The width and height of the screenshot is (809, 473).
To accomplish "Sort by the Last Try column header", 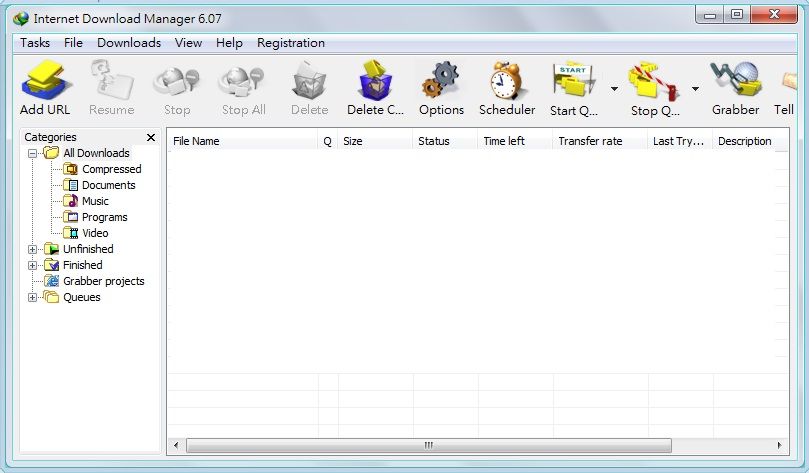I will click(680, 141).
